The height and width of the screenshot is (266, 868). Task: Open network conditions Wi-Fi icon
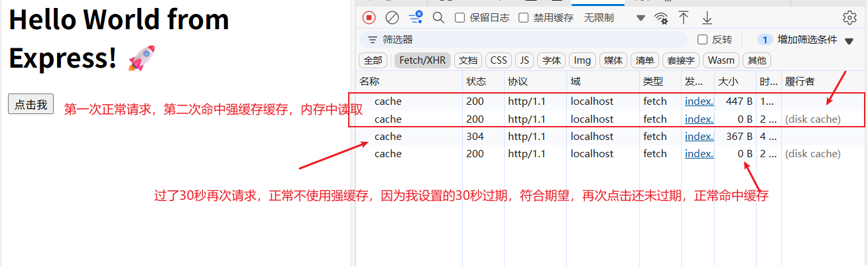[x=661, y=18]
